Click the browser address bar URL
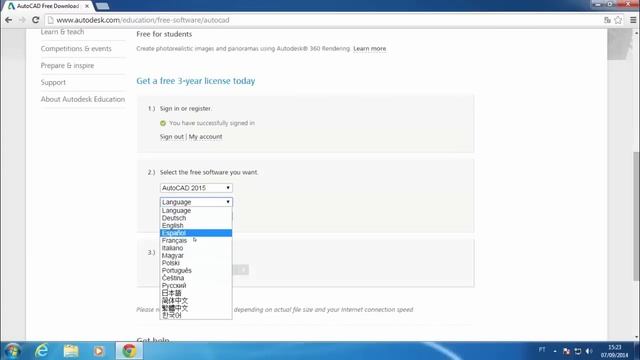The height and width of the screenshot is (360, 640). pyautogui.click(x=143, y=20)
